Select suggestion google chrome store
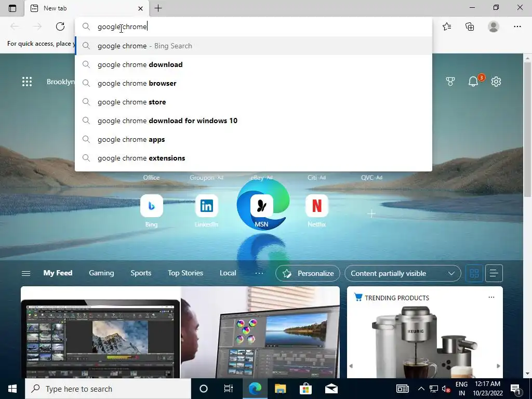 coord(254,102)
